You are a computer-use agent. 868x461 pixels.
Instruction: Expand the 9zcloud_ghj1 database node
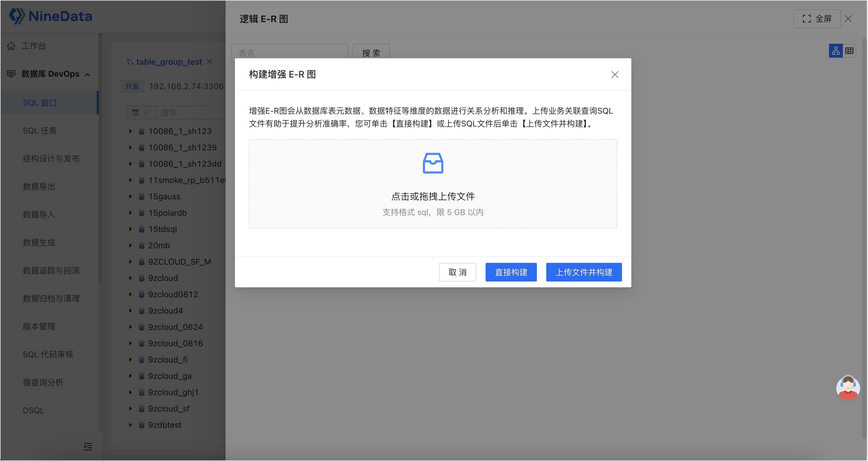(x=130, y=392)
